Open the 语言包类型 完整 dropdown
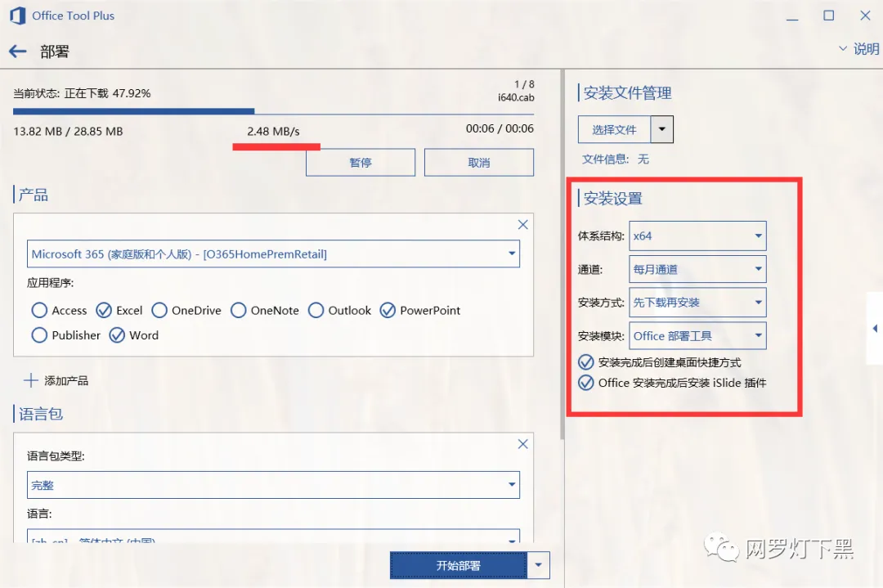This screenshot has height=588, width=883. point(273,485)
